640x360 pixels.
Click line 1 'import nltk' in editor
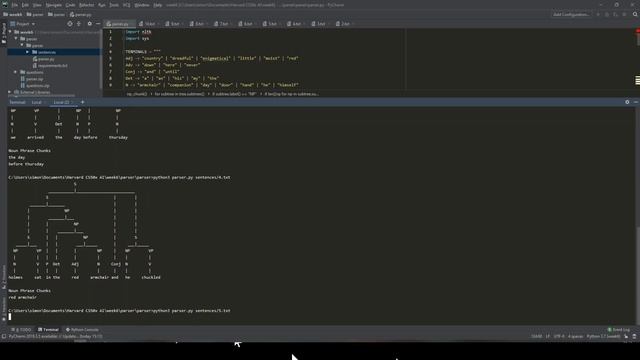[x=138, y=31]
